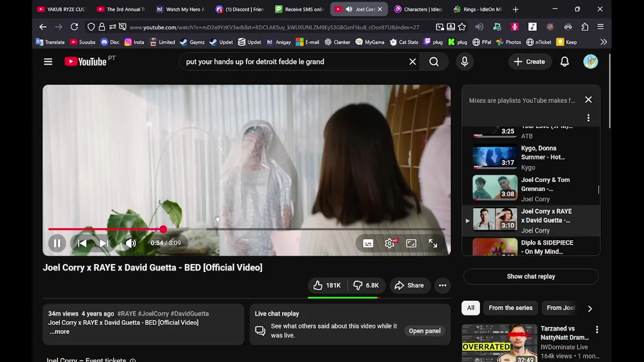Click the search magnifier button

pyautogui.click(x=434, y=62)
